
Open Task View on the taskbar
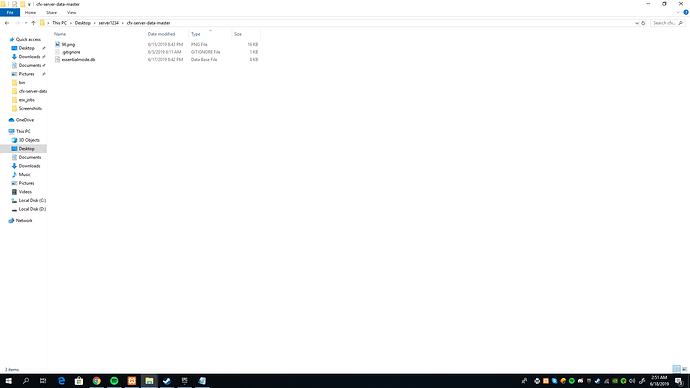43,381
